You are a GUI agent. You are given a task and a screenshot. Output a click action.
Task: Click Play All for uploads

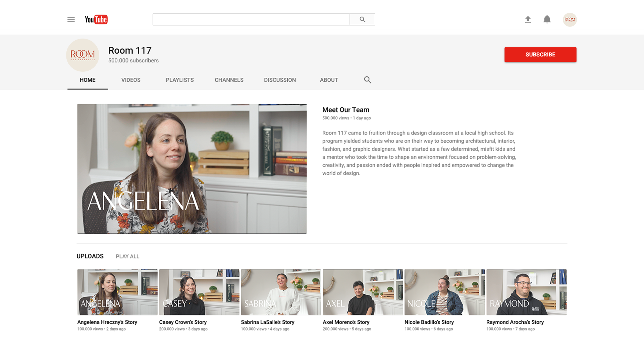[x=127, y=256]
